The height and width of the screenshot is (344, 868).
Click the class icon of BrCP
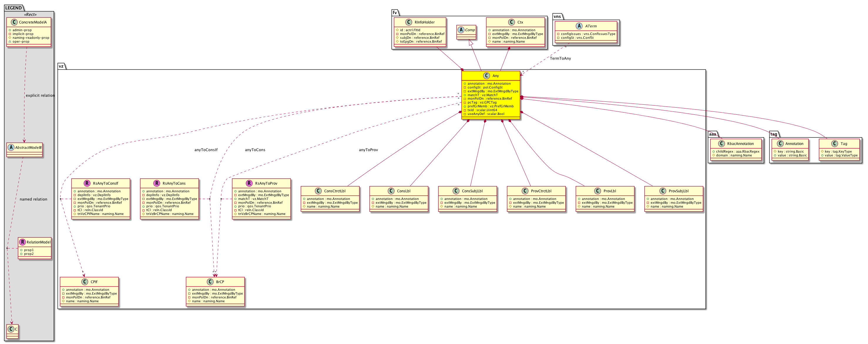pyautogui.click(x=210, y=282)
